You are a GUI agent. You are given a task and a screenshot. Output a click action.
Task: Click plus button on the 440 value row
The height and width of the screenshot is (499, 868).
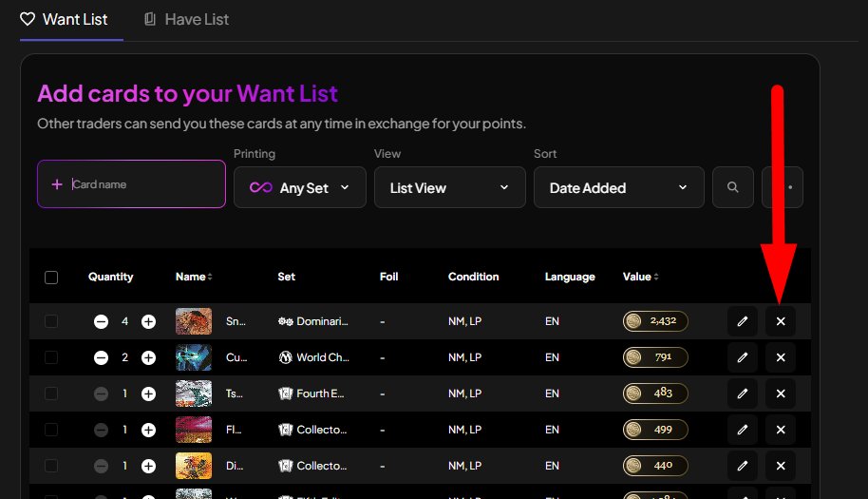coord(148,467)
